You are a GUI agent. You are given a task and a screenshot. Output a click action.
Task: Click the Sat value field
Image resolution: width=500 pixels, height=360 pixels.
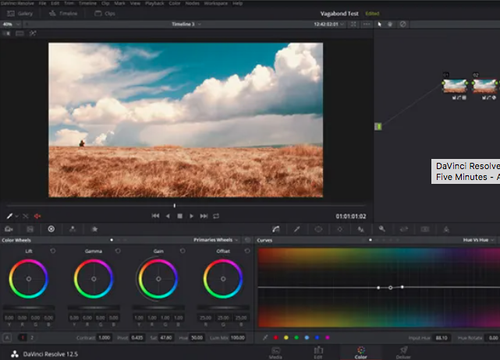[x=166, y=338]
